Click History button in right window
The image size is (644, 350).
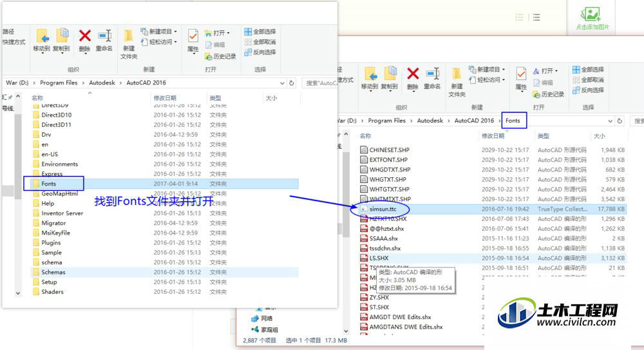pyautogui.click(x=549, y=94)
